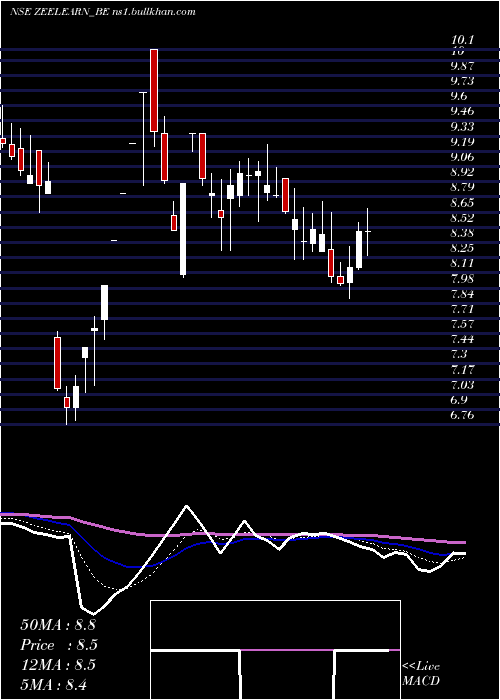Select the 6.76 price axis label

(x=462, y=415)
